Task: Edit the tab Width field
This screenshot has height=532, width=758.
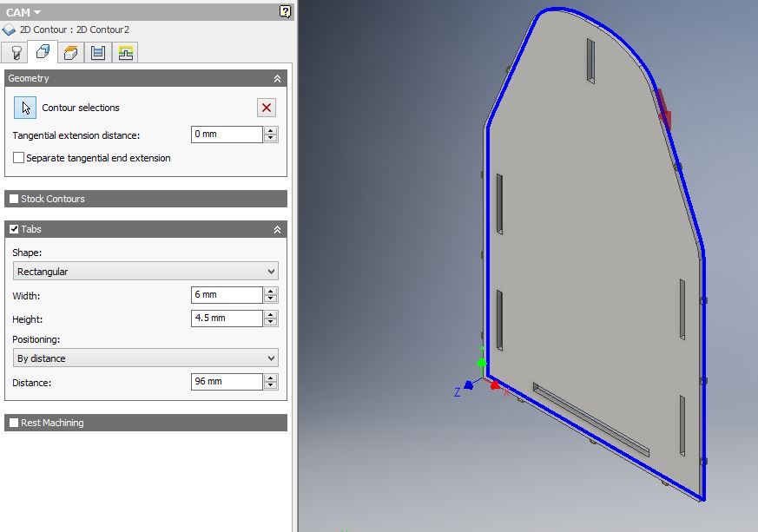Action: (x=227, y=295)
